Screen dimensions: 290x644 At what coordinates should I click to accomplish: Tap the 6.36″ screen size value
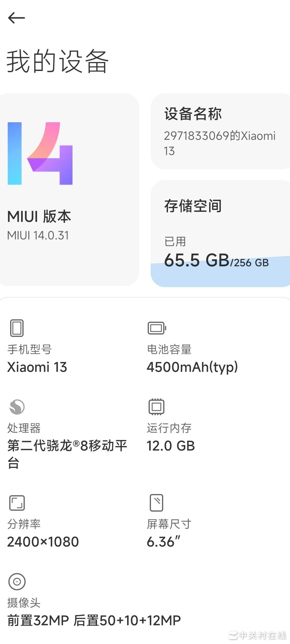coord(163,542)
